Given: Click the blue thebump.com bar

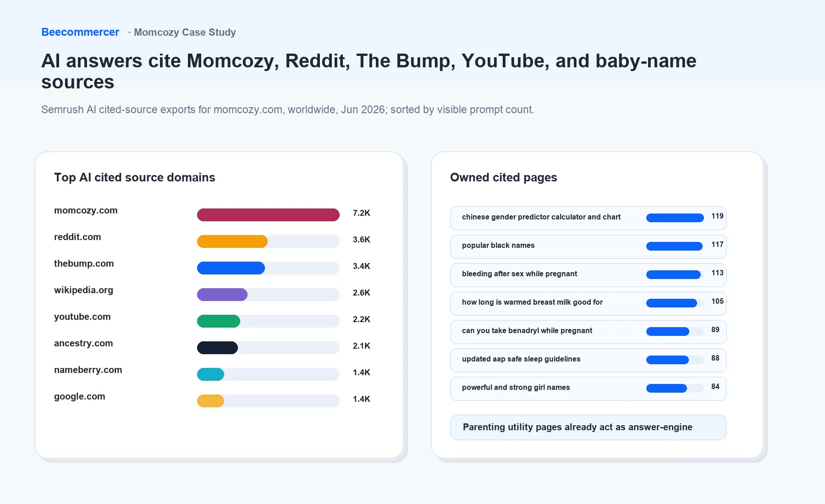Looking at the screenshot, I should [231, 268].
